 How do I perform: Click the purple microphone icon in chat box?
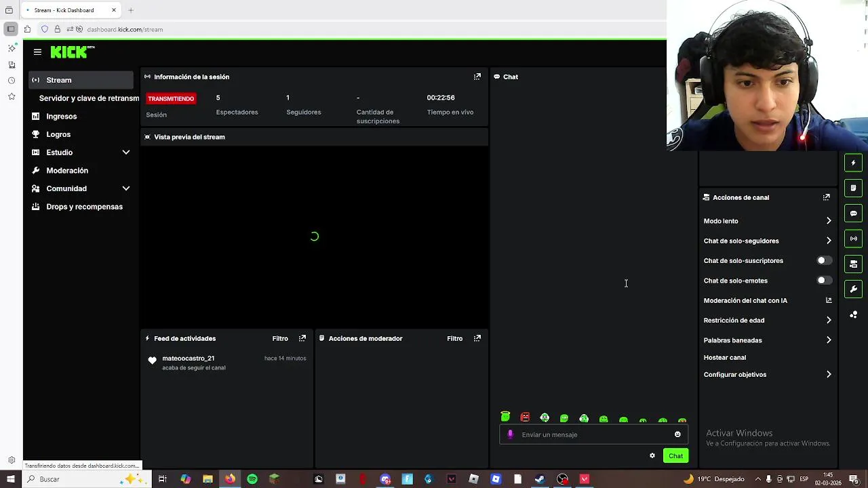click(x=511, y=434)
